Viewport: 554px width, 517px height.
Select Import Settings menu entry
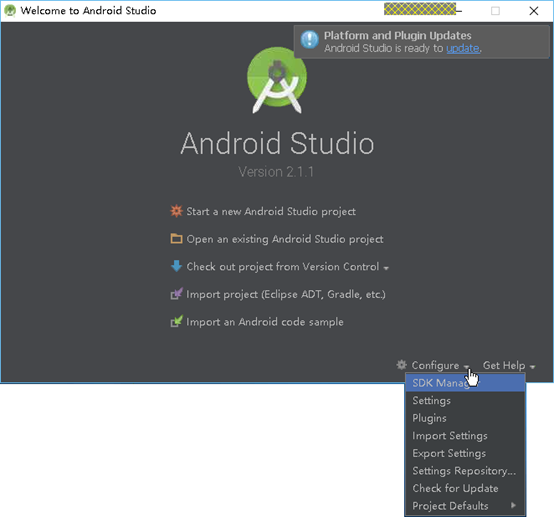[465, 436]
